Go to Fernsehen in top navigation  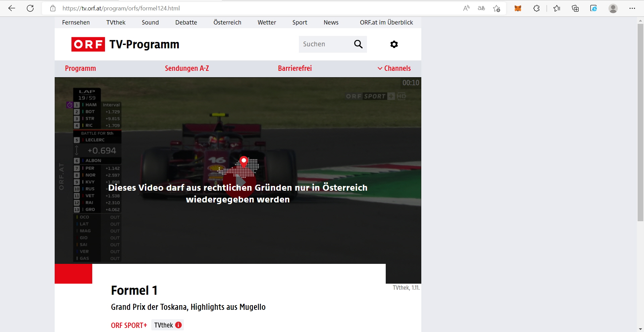[76, 22]
